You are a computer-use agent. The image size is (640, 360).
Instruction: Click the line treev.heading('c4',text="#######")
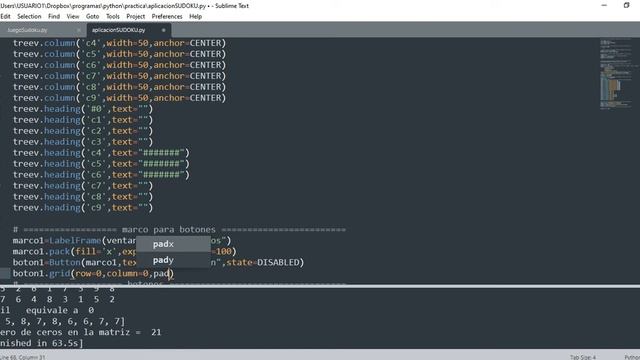[x=101, y=153]
